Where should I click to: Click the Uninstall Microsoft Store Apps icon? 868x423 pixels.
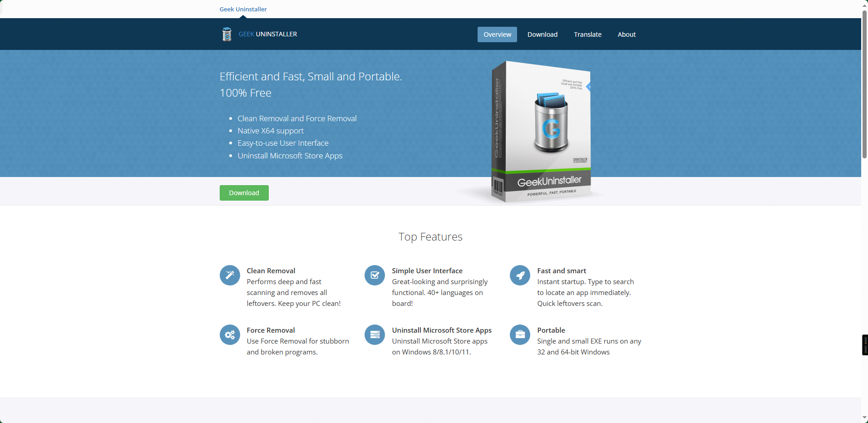tap(375, 334)
